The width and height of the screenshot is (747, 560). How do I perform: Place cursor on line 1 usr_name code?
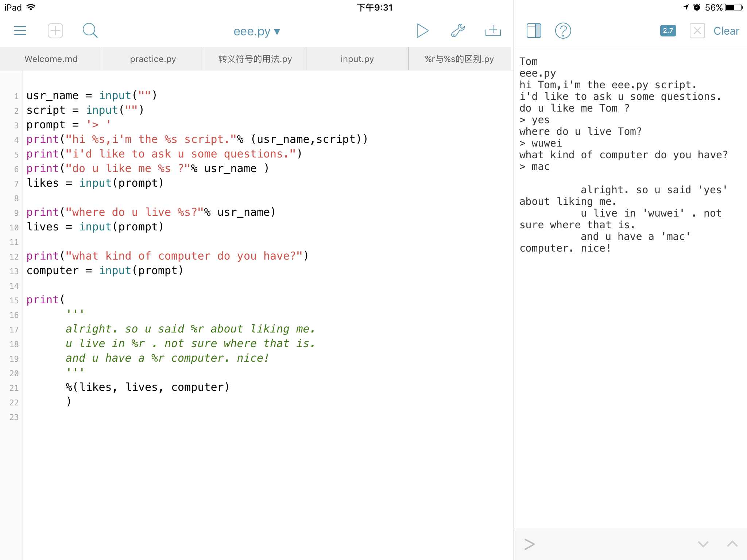coord(92,96)
